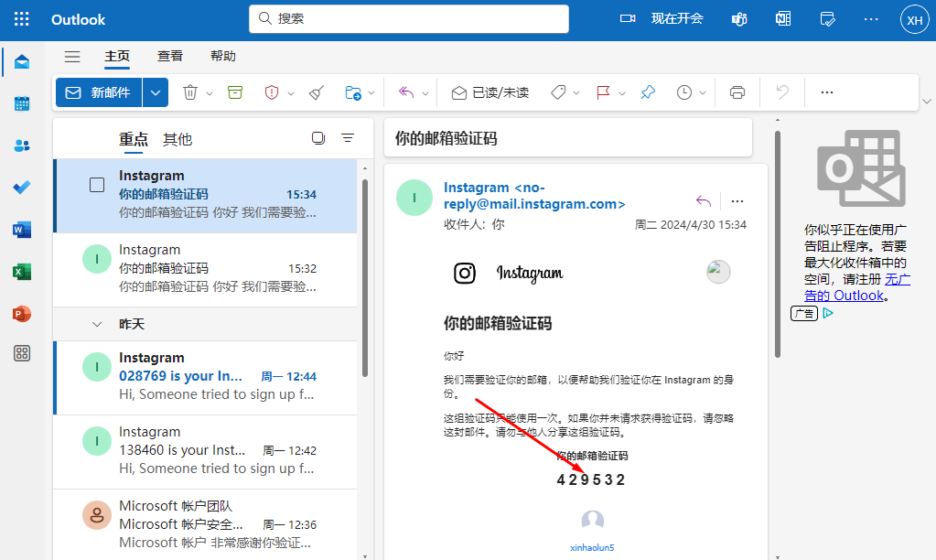Click the Undo arrow in toolbar
Viewport: 936px width, 560px height.
tap(782, 92)
